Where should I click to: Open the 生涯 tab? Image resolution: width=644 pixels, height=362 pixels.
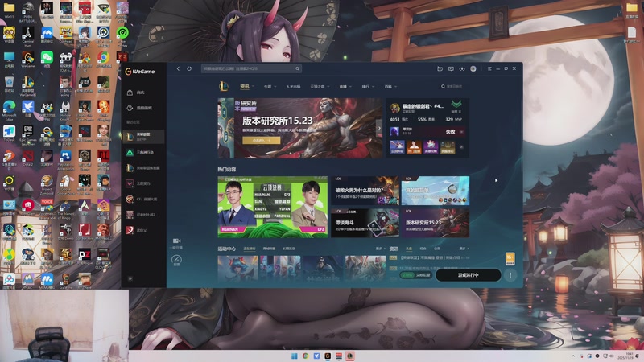pyautogui.click(x=267, y=87)
